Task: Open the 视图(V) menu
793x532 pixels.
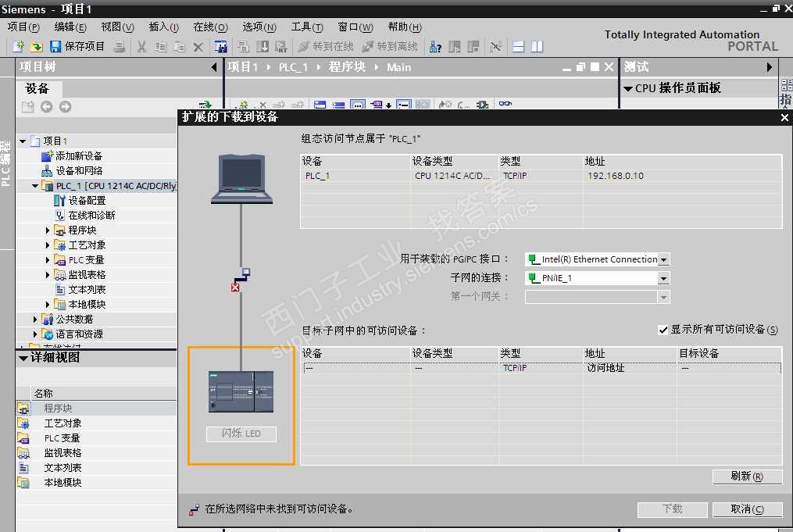Action: (x=117, y=27)
